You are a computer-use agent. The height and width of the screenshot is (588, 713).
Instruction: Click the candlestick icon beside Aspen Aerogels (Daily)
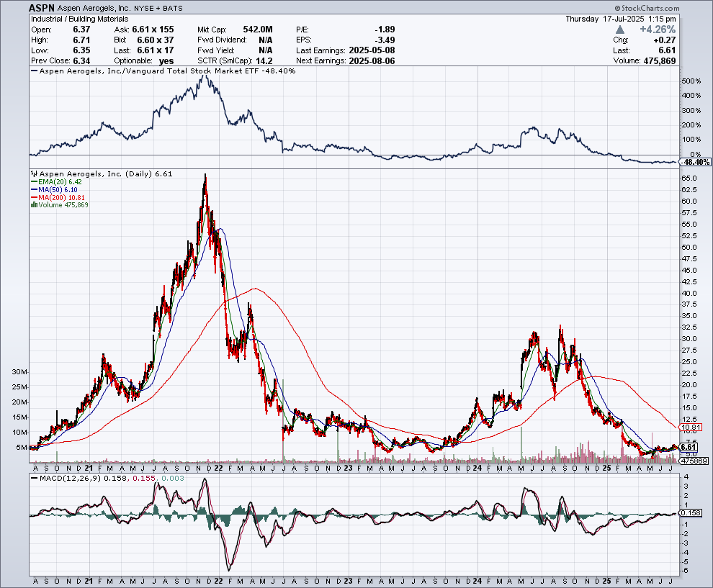34,174
